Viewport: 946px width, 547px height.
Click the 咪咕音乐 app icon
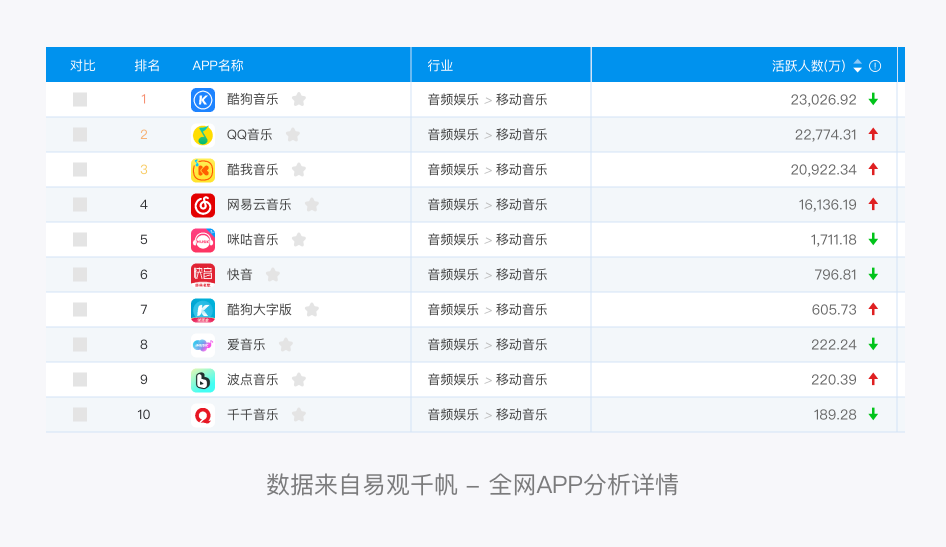[203, 240]
